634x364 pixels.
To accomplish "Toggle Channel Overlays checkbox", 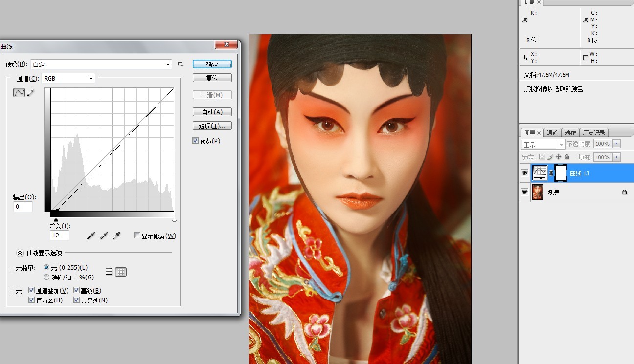I will (x=32, y=290).
